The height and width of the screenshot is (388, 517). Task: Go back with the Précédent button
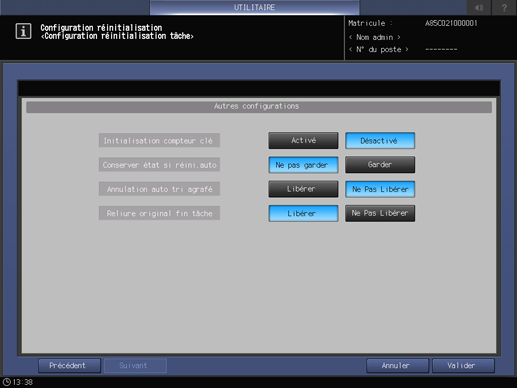point(69,366)
